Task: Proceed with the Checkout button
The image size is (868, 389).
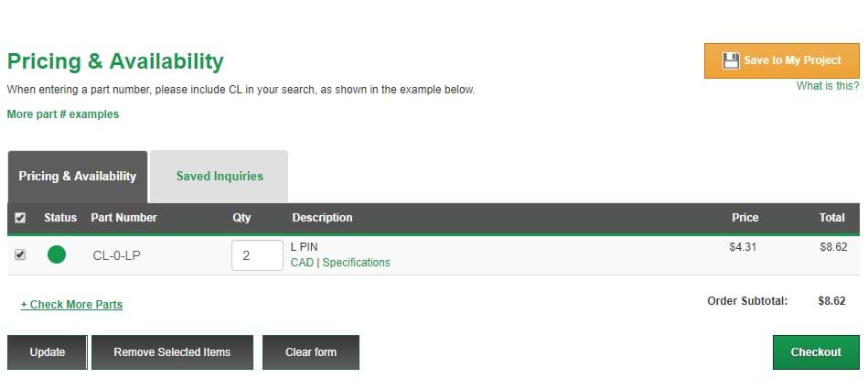Action: click(816, 351)
